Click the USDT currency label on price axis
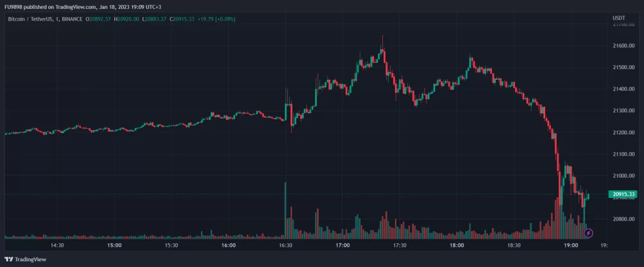644x267 pixels. coord(619,17)
